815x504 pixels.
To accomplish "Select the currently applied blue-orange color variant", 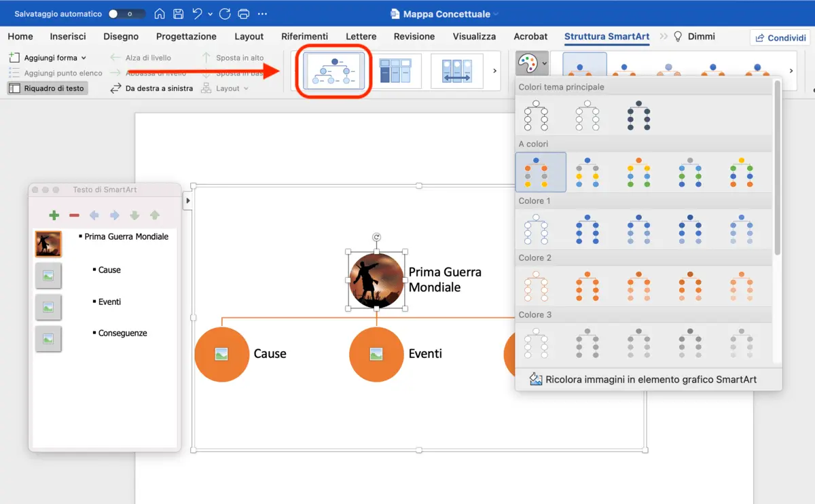I will [x=541, y=172].
